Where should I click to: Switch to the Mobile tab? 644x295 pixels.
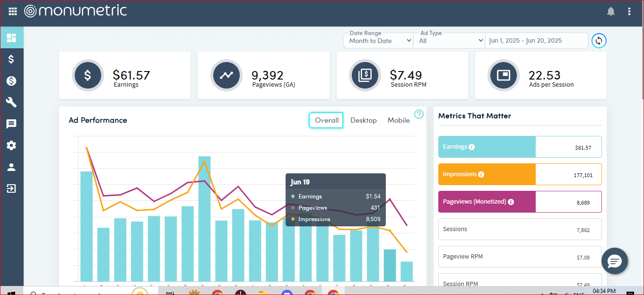[399, 120]
